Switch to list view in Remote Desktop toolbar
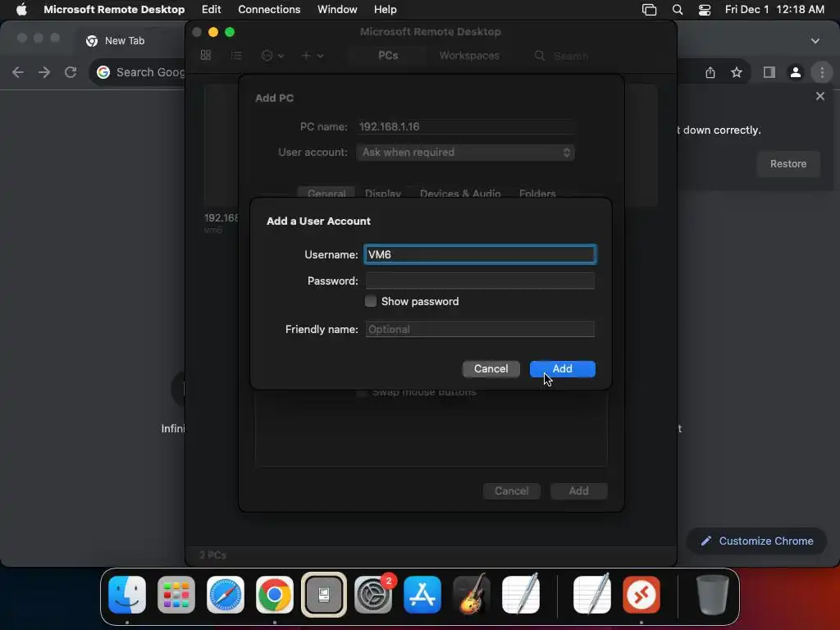Screen dimensions: 840x630 point(235,55)
